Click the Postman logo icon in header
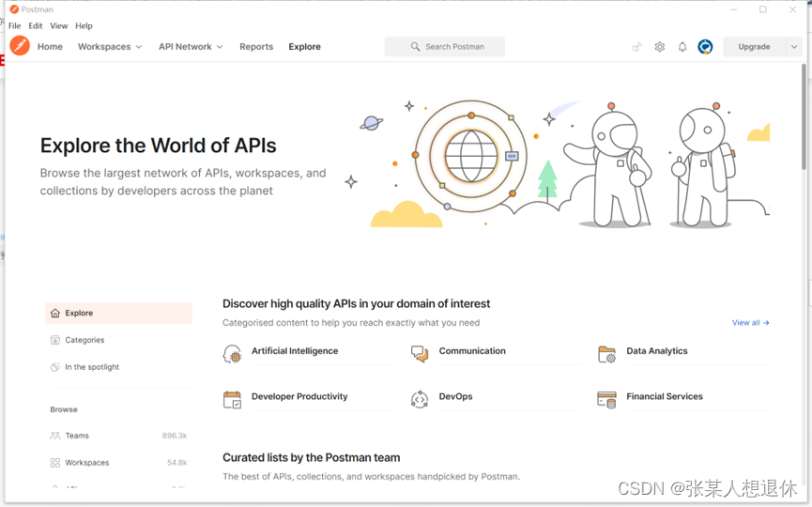The image size is (812, 507). coord(20,46)
